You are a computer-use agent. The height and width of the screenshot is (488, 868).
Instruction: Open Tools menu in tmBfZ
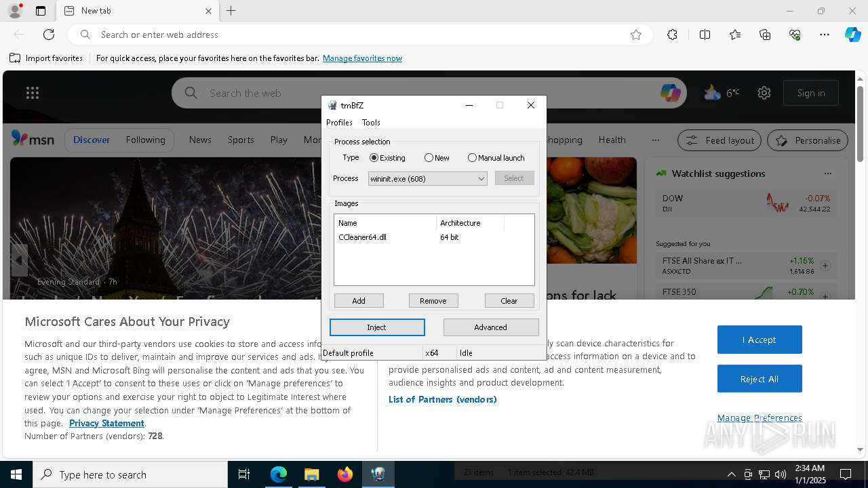tap(371, 123)
